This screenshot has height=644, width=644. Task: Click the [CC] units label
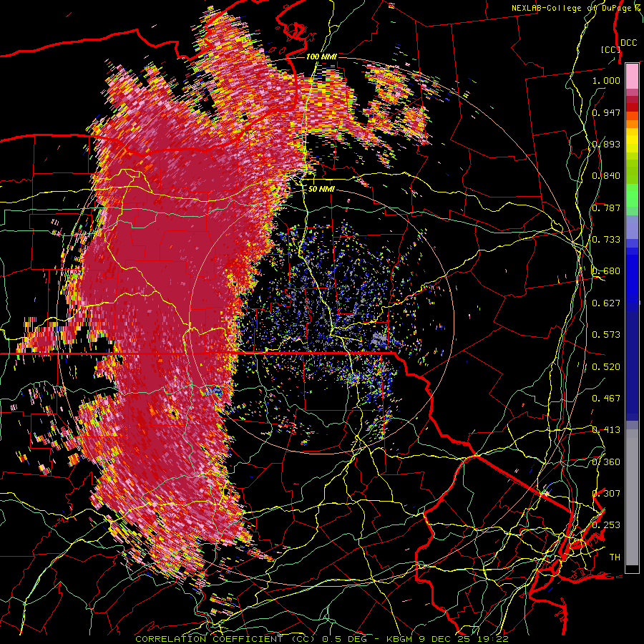click(610, 49)
